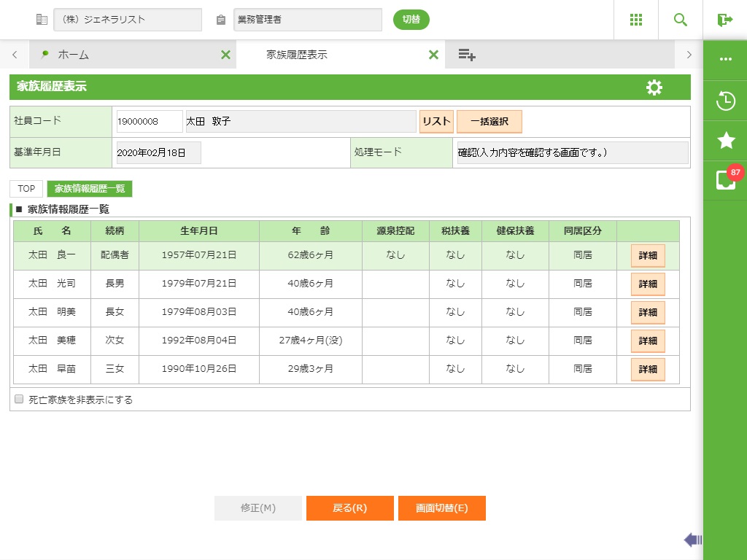Screen dimensions: 747x560
Task: Enable 死亡家族を非表示にする checkbox
Action: [19, 400]
